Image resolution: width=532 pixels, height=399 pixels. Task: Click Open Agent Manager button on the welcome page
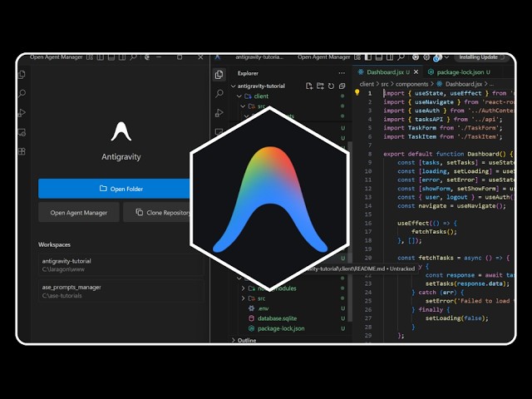pyautogui.click(x=79, y=213)
